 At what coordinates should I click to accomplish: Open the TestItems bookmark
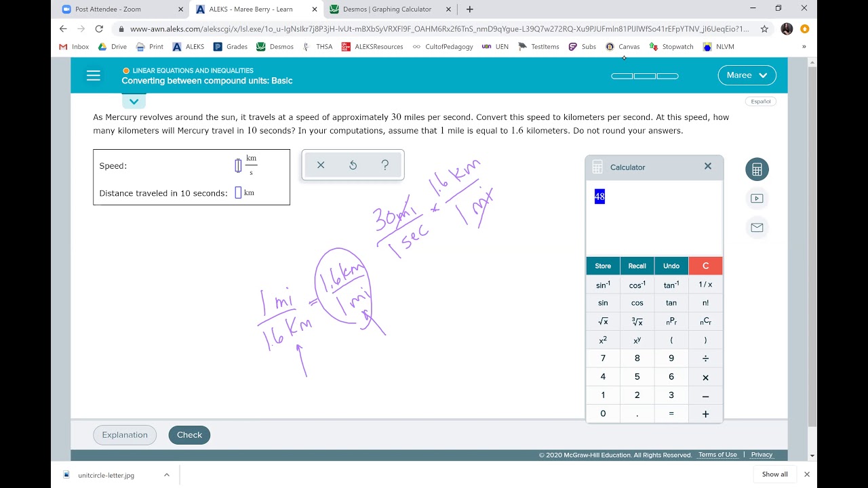tap(538, 47)
